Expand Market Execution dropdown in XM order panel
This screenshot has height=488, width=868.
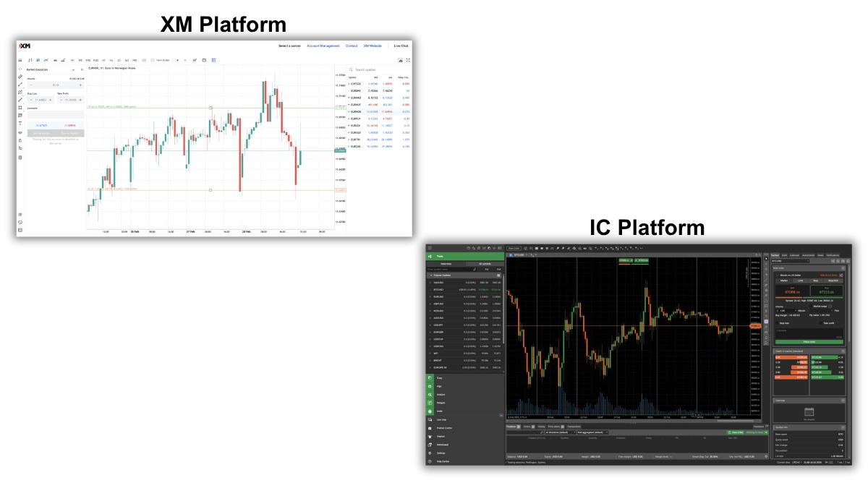pos(73,70)
